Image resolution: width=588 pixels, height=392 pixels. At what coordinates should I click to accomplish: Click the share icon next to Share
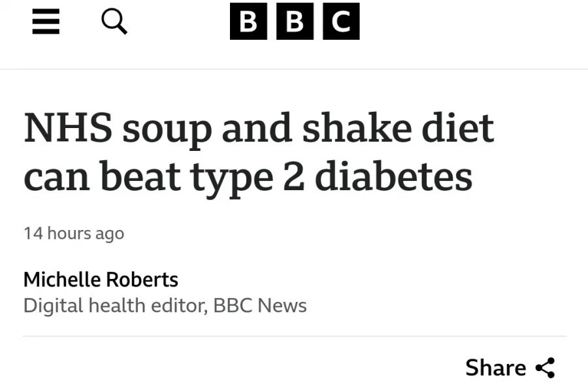[545, 368]
